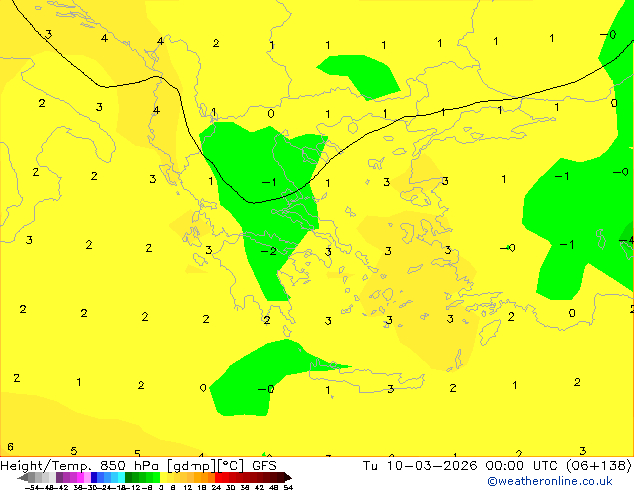Pick the dark blue swatch in the legend
Viewport: 634px width, 490px height.
click(x=94, y=477)
